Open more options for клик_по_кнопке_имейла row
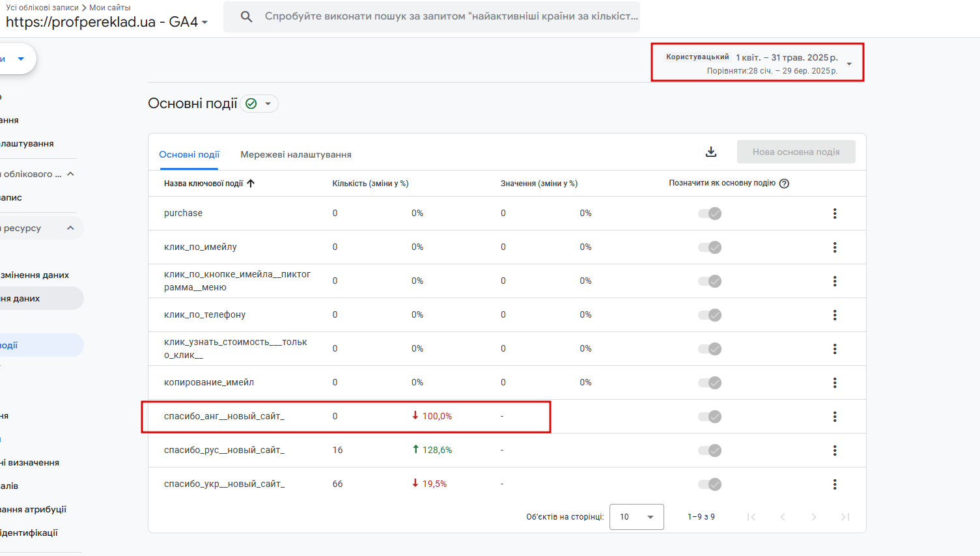The height and width of the screenshot is (556, 980). pos(835,281)
